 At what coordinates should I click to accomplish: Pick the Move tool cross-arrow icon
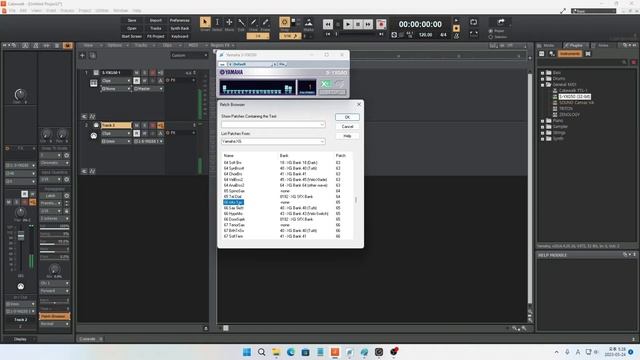(229, 22)
